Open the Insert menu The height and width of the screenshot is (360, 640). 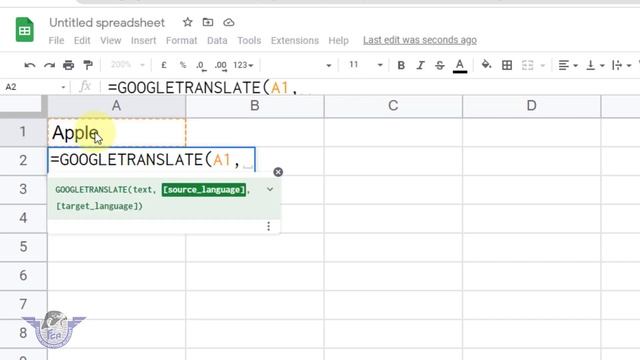pyautogui.click(x=143, y=40)
